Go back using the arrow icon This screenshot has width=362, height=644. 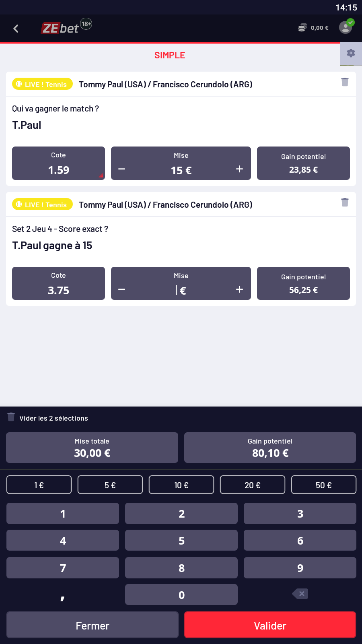16,29
